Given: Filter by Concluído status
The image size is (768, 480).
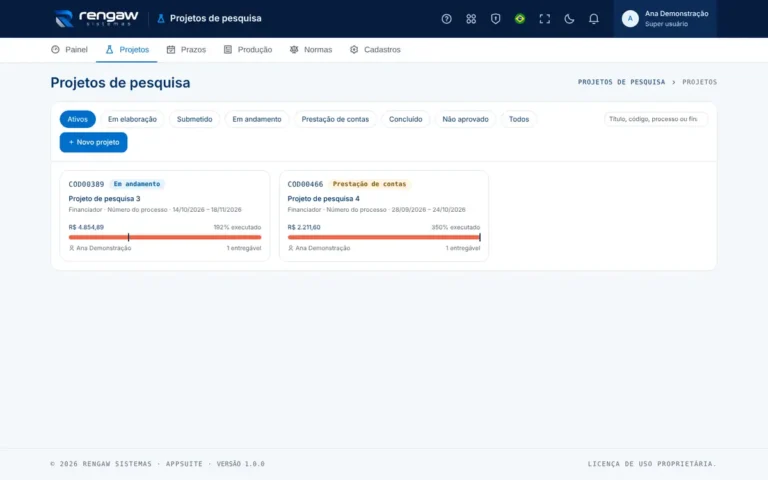Looking at the screenshot, I should click(406, 119).
